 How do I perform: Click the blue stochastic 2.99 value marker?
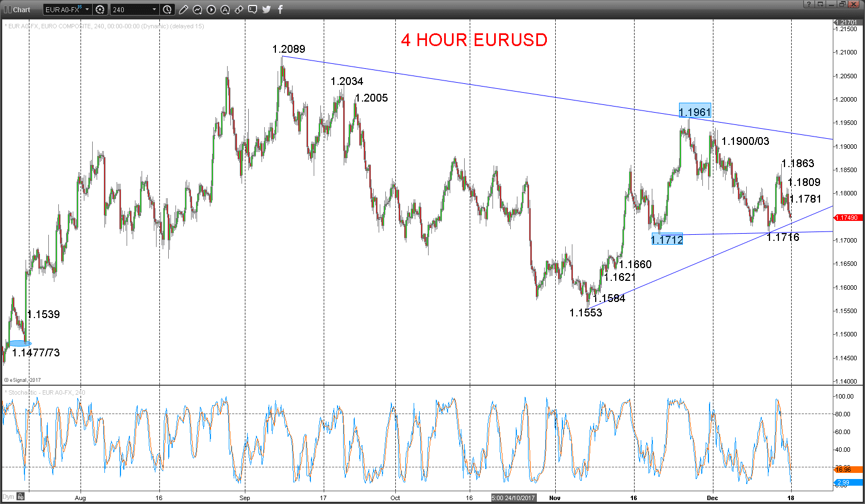[848, 482]
